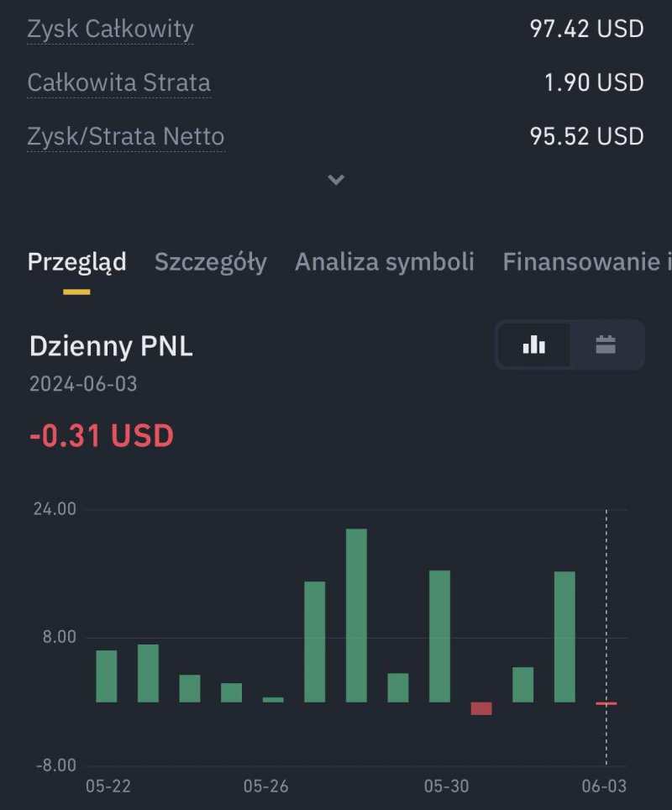Open the Przegląd tab
The height and width of the screenshot is (810, 672).
pos(76,262)
